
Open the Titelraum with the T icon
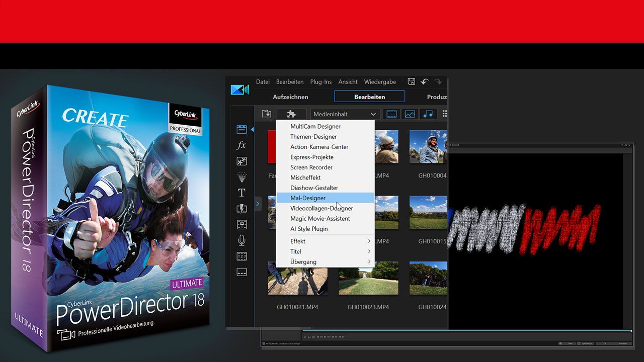point(242,193)
